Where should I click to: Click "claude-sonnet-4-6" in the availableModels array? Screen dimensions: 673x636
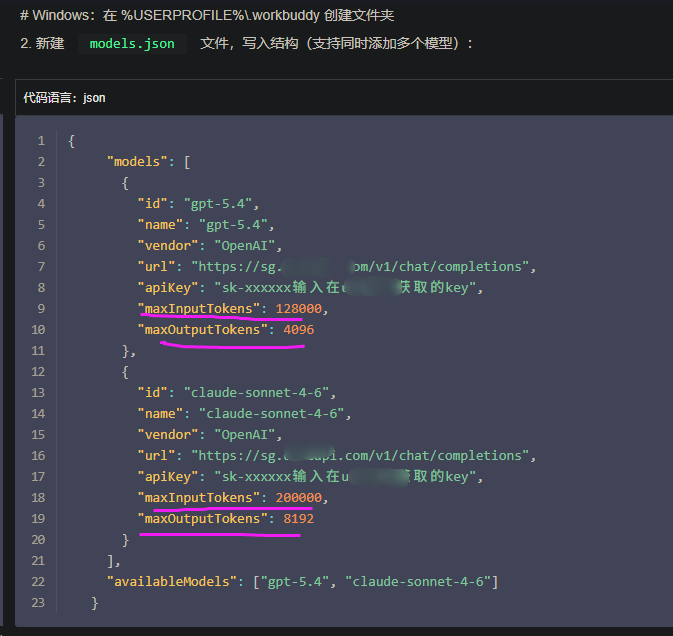[x=418, y=582]
